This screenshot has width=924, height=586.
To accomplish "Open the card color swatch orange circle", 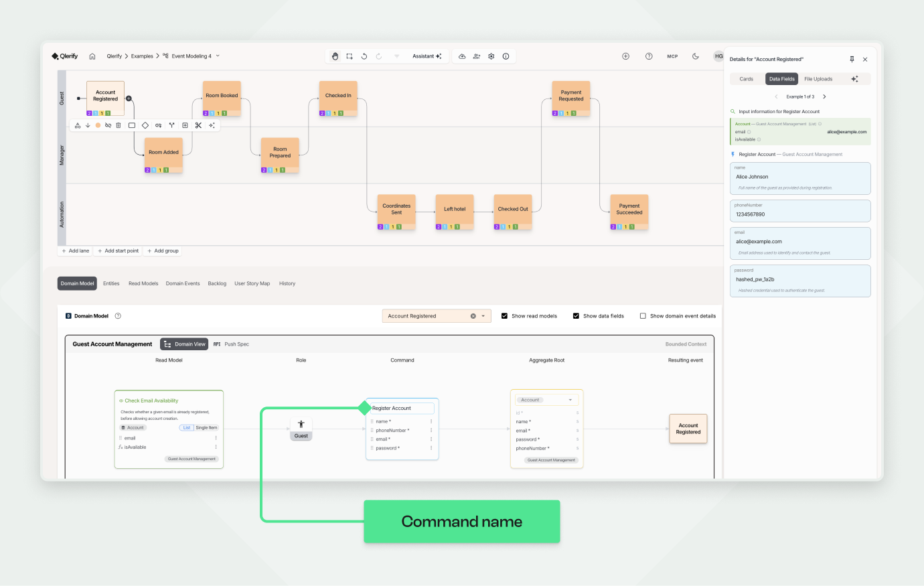I will (98, 125).
